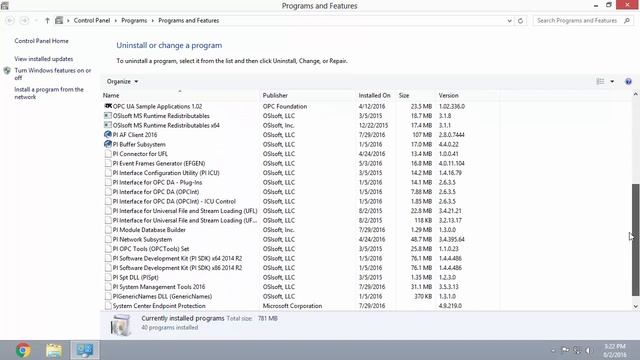Click the OPC UA Sample Applications icon
Image resolution: width=640 pixels, height=360 pixels.
pos(108,106)
